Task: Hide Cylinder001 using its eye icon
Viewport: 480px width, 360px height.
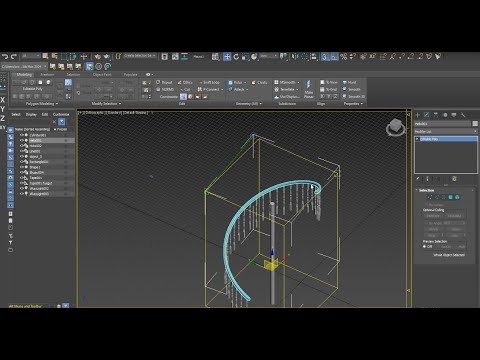Action: 22,135
